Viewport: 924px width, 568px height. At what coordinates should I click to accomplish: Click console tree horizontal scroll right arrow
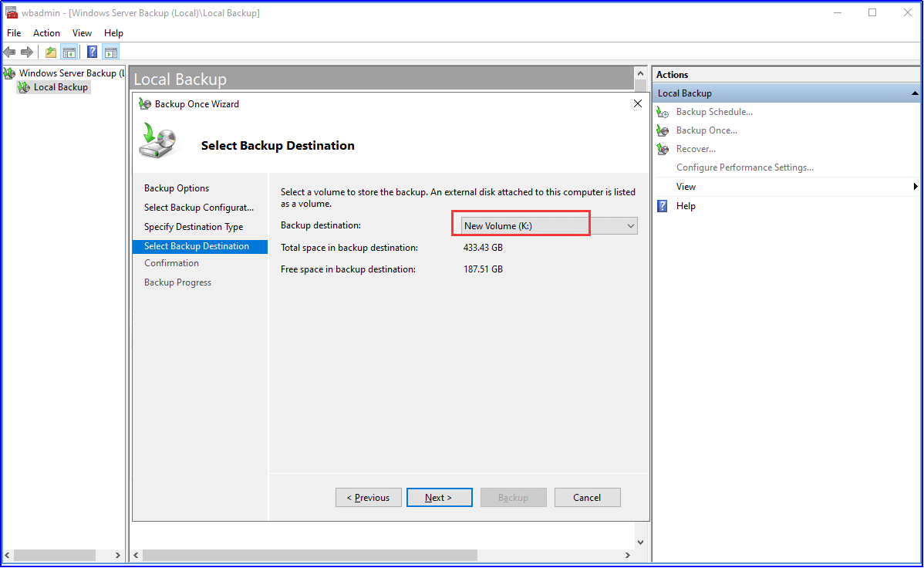[x=117, y=555]
